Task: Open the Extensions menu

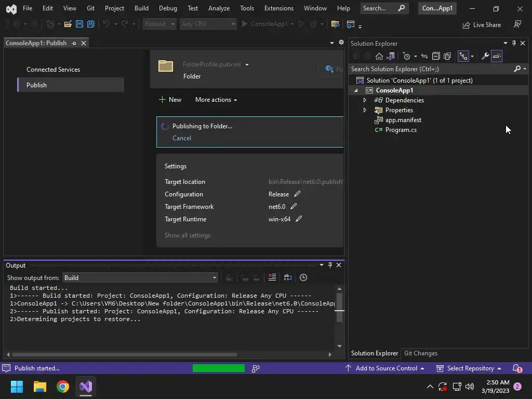Action: coord(279,8)
